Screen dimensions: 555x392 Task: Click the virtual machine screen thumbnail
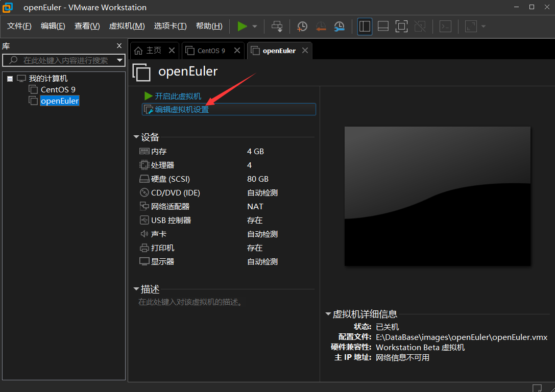(438, 196)
